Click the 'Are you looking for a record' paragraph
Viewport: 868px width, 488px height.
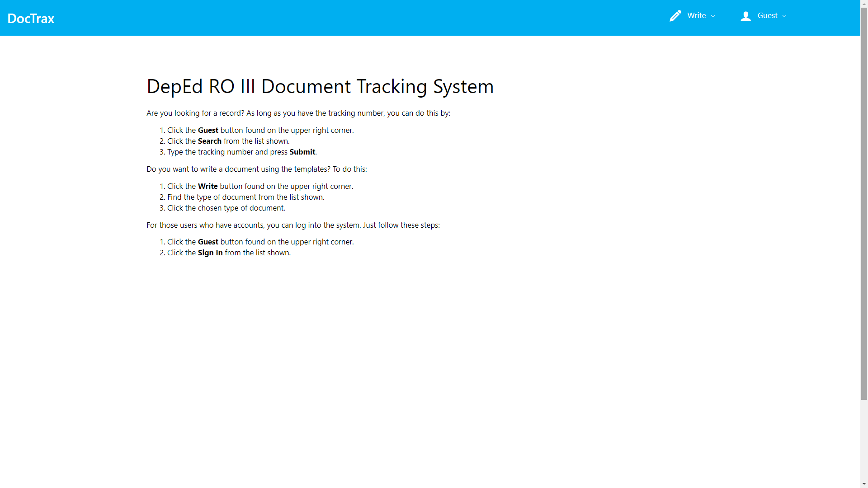[x=298, y=113]
